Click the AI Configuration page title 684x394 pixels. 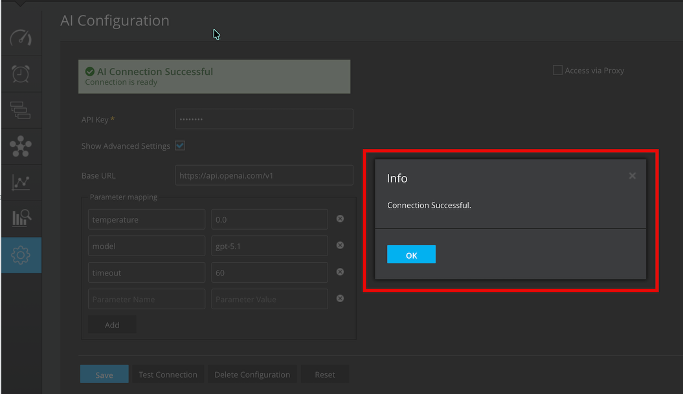click(x=115, y=21)
